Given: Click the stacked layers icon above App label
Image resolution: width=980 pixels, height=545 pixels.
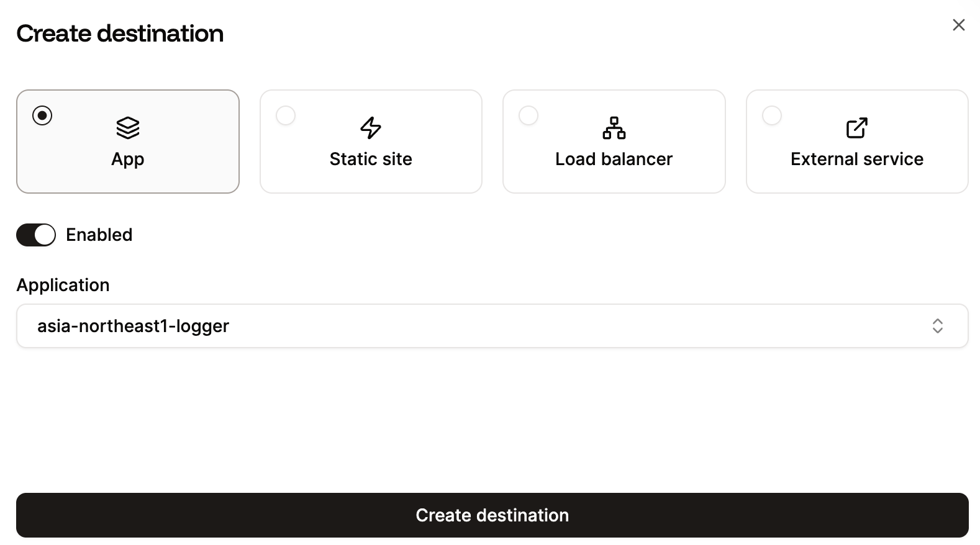Looking at the screenshot, I should pyautogui.click(x=127, y=128).
